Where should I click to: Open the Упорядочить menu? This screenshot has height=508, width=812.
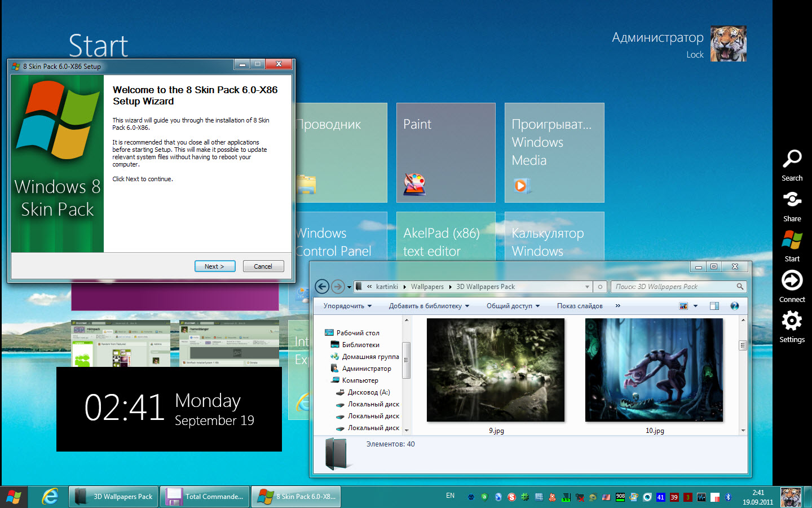[347, 306]
